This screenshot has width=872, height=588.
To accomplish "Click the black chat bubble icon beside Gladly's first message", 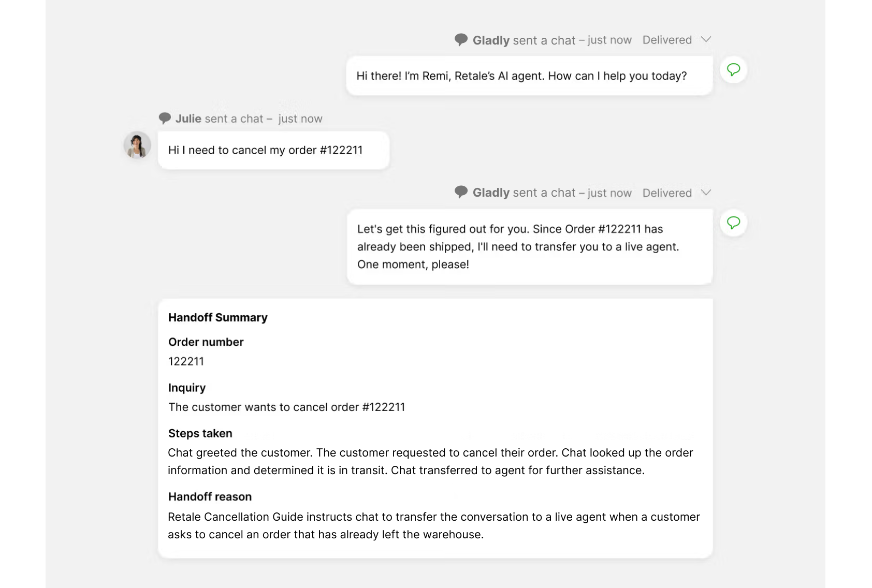I will (x=461, y=39).
